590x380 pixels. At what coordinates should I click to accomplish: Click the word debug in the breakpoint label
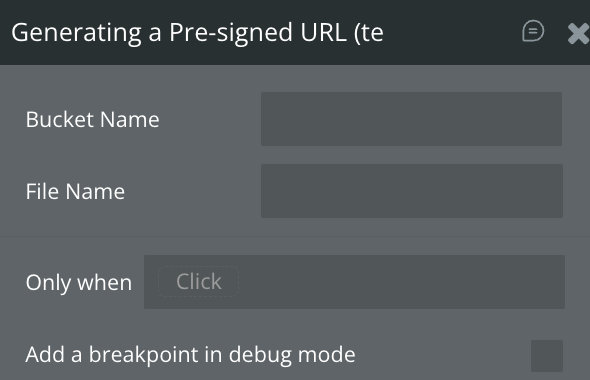click(260, 355)
